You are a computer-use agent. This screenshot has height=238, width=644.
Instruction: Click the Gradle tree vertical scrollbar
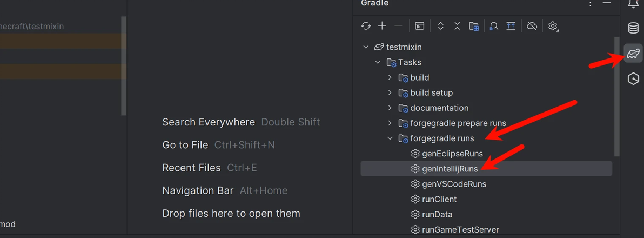616,97
